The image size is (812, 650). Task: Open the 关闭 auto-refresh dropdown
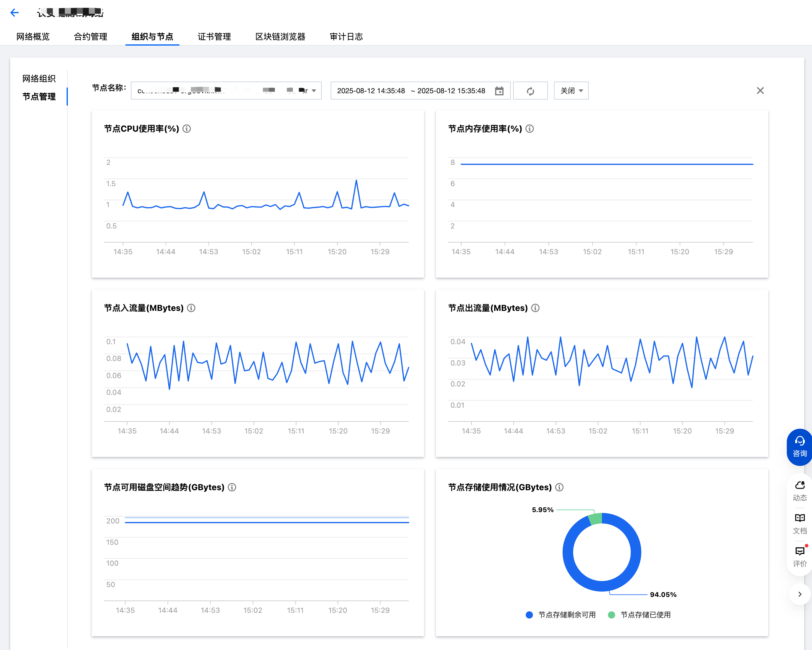(570, 91)
